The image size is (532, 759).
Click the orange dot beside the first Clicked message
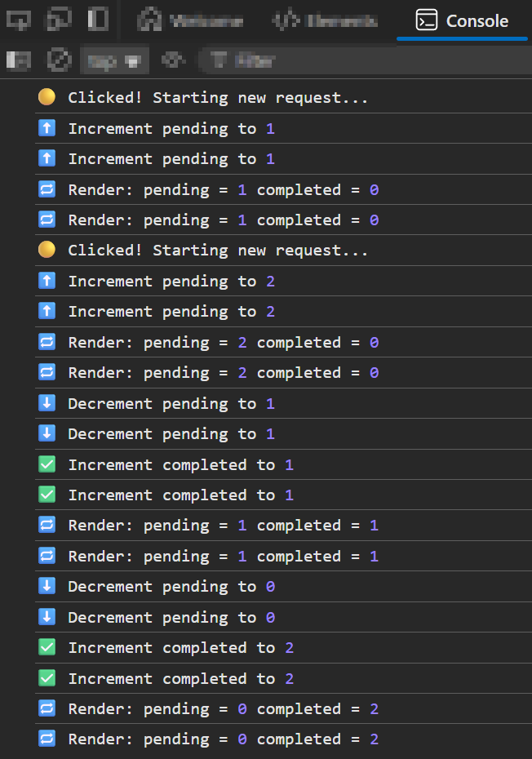47,96
